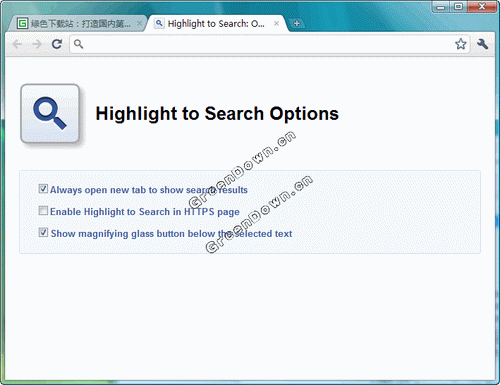This screenshot has height=385, width=500.
Task: Toggle Always open new tab checkbox
Action: click(43, 189)
